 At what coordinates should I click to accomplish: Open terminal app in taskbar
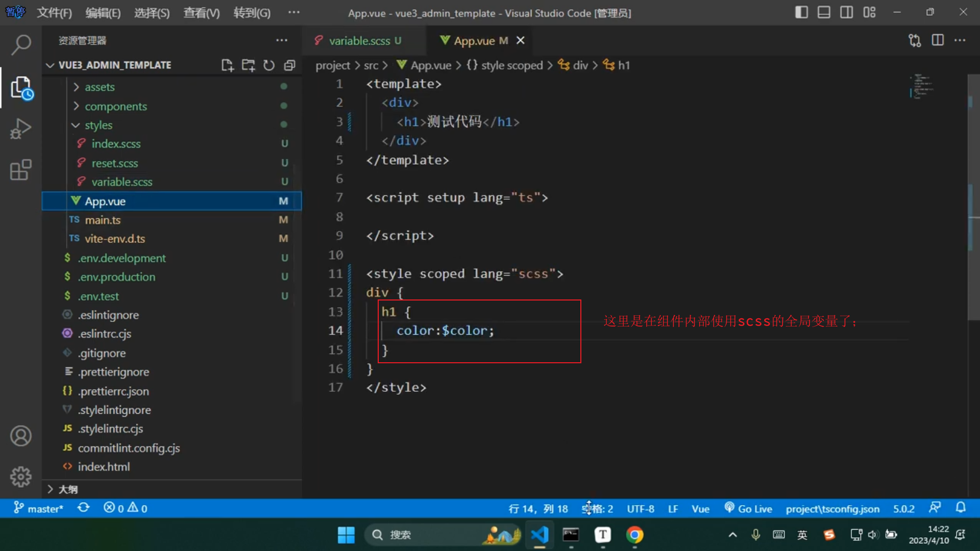(571, 535)
